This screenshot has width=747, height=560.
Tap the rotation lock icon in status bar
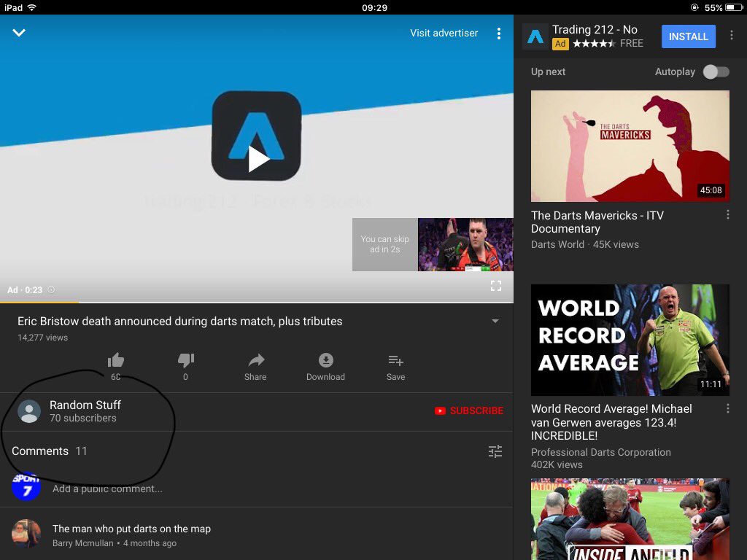(694, 7)
